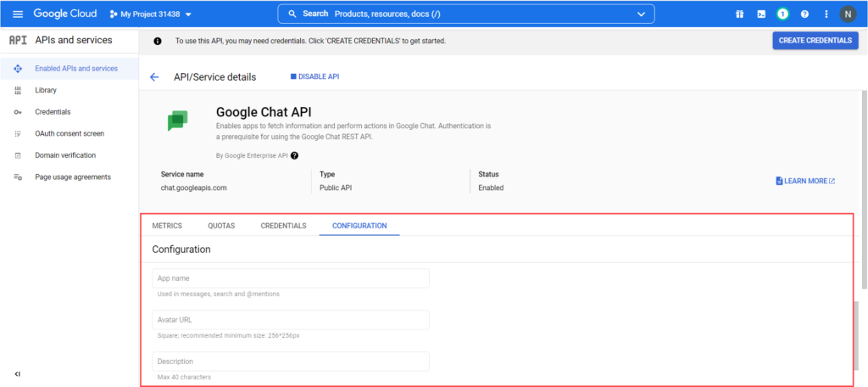868x387 pixels.
Task: Switch to the Metrics tab
Action: click(167, 226)
